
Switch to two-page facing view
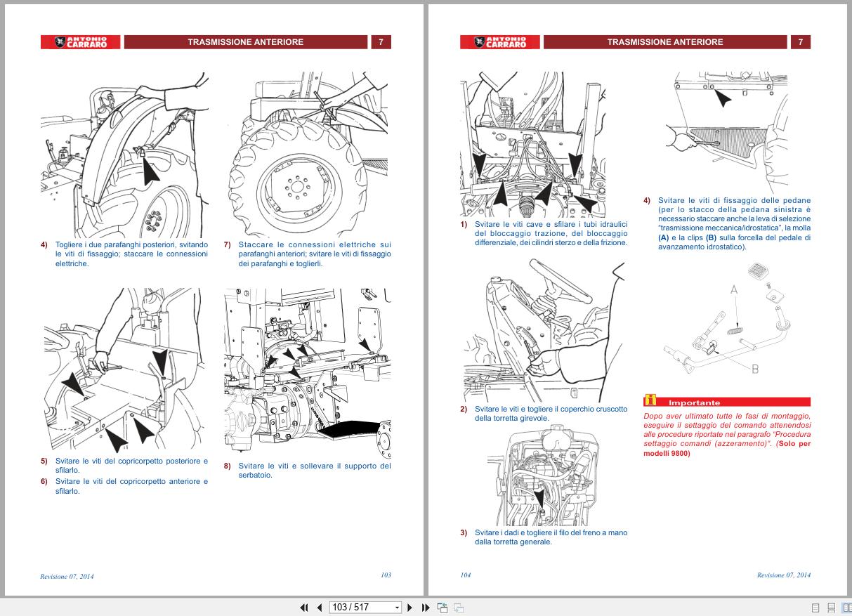[x=846, y=608]
